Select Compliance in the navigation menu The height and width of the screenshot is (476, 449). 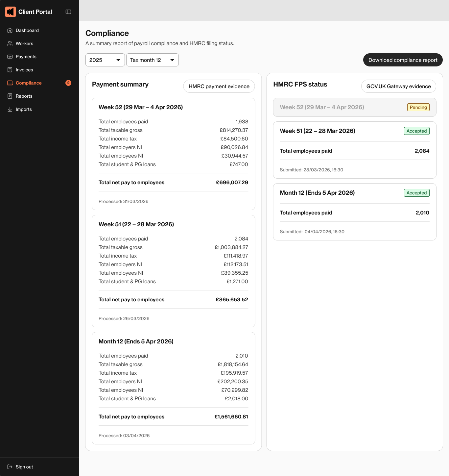[x=28, y=83]
